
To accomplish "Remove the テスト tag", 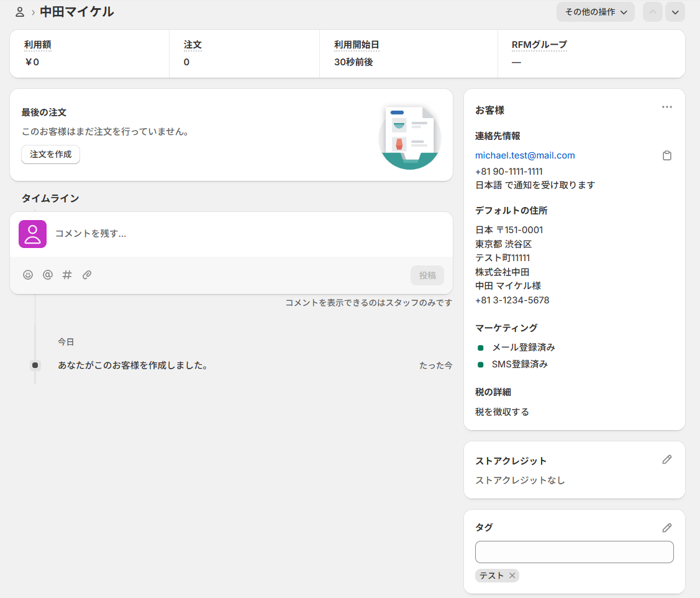I will pos(512,576).
